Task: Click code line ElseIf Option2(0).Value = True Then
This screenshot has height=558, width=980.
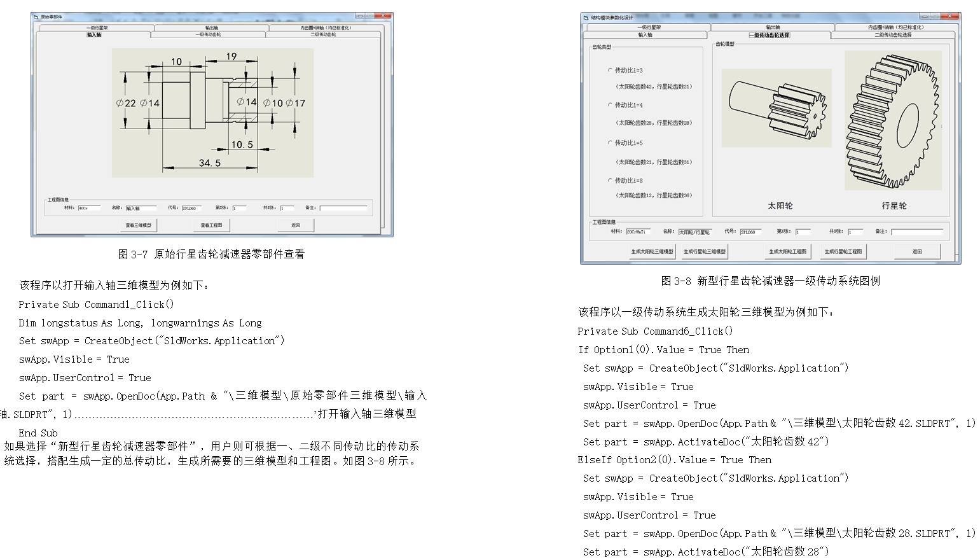Action: [x=674, y=460]
